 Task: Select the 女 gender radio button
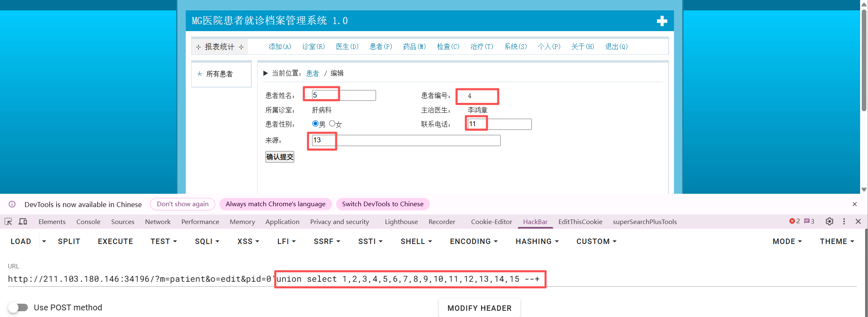(332, 124)
